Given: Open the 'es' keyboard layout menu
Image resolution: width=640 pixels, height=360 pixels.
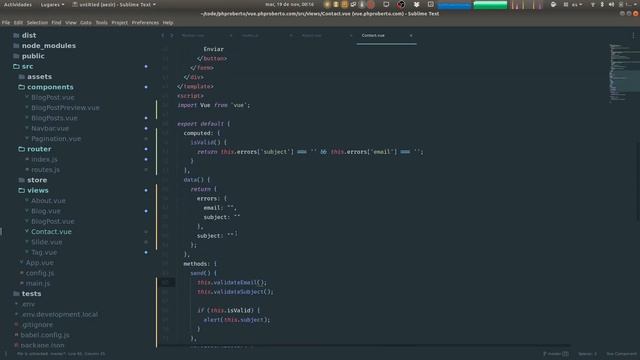Looking at the screenshot, I should [x=576, y=4].
